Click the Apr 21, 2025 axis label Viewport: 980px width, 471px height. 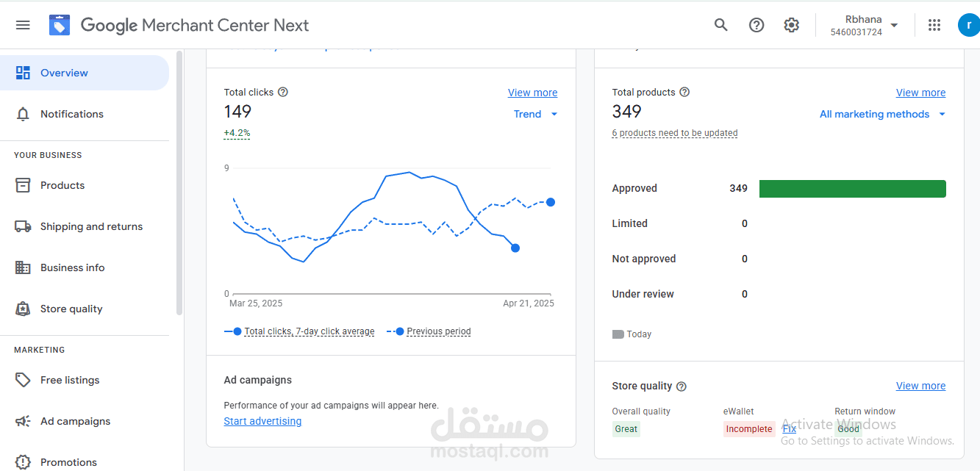529,303
